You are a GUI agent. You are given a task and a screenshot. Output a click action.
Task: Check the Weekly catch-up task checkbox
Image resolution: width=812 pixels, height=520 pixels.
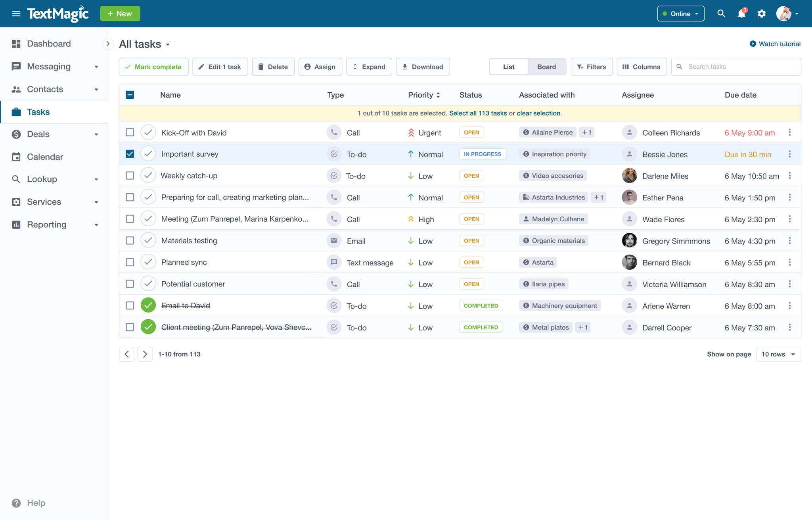(x=130, y=176)
